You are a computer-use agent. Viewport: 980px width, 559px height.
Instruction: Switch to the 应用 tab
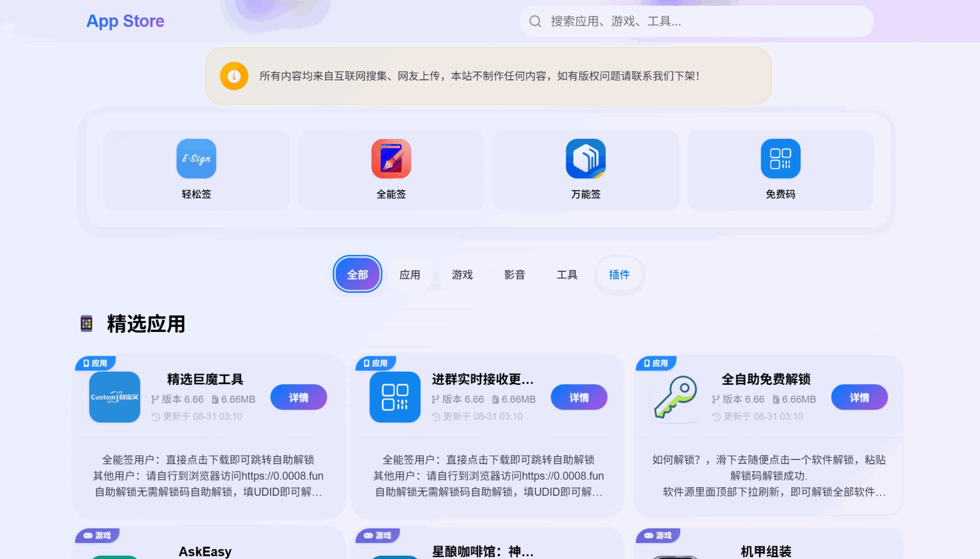coord(409,274)
